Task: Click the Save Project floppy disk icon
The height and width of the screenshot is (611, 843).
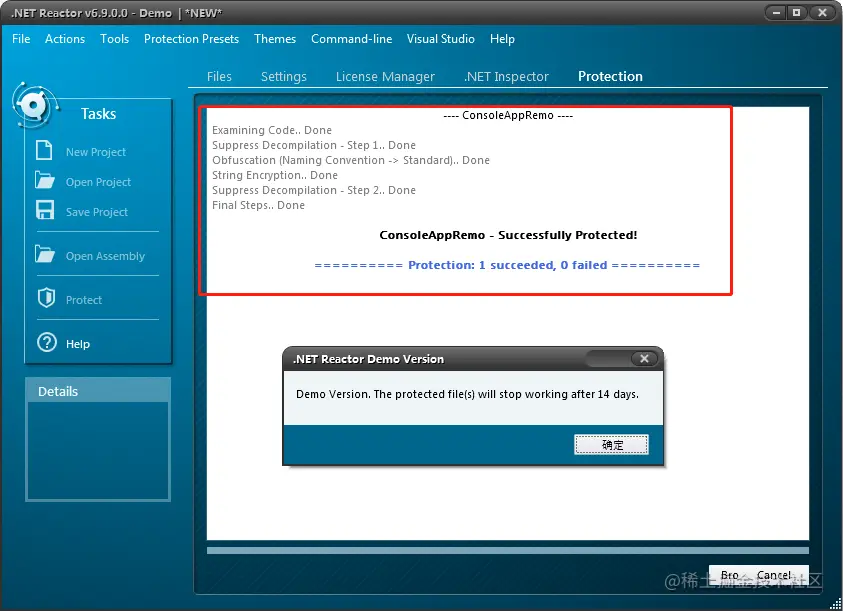Action: [x=45, y=210]
